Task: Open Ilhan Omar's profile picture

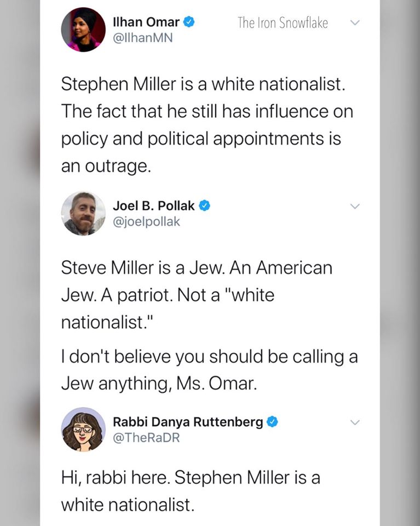Action: [x=83, y=30]
